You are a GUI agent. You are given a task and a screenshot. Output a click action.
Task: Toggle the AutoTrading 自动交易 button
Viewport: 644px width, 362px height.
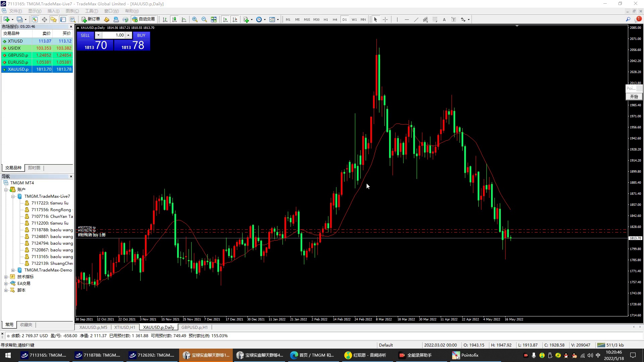(x=144, y=19)
